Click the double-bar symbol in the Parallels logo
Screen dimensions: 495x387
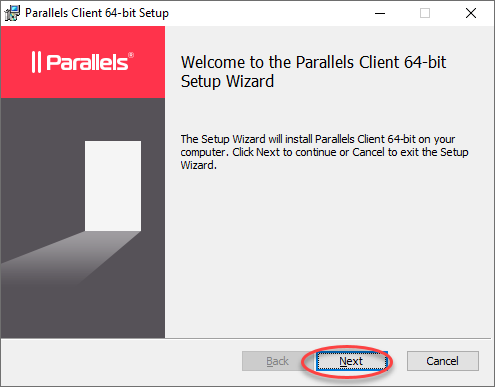(x=36, y=62)
